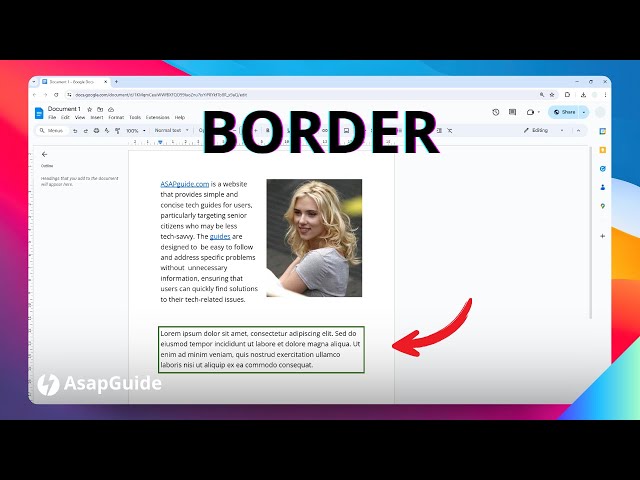
Task: Open the browser tab search dropdown
Action: [x=34, y=82]
